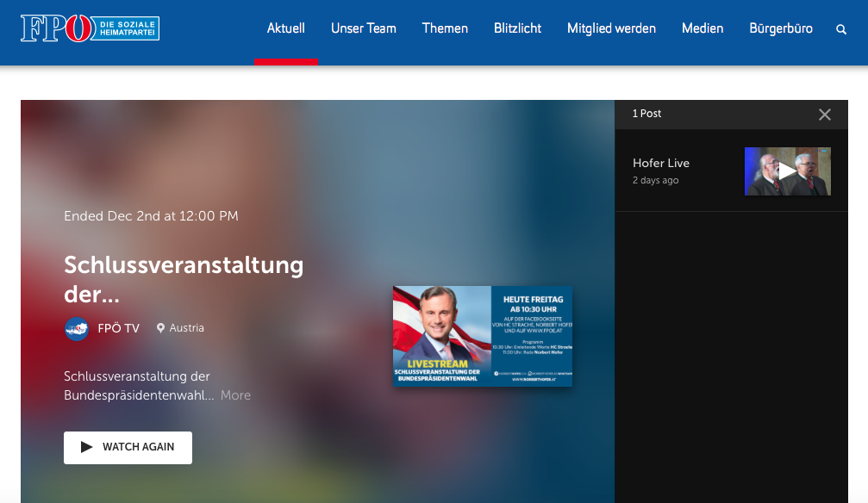Click the 2 days ago timestamp

pos(655,180)
